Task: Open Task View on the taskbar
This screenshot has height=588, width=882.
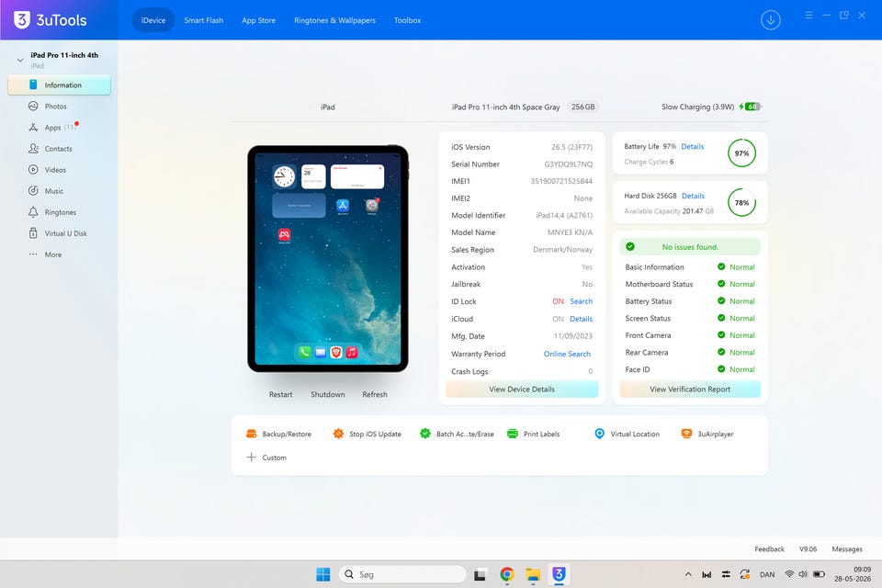Action: [480, 574]
